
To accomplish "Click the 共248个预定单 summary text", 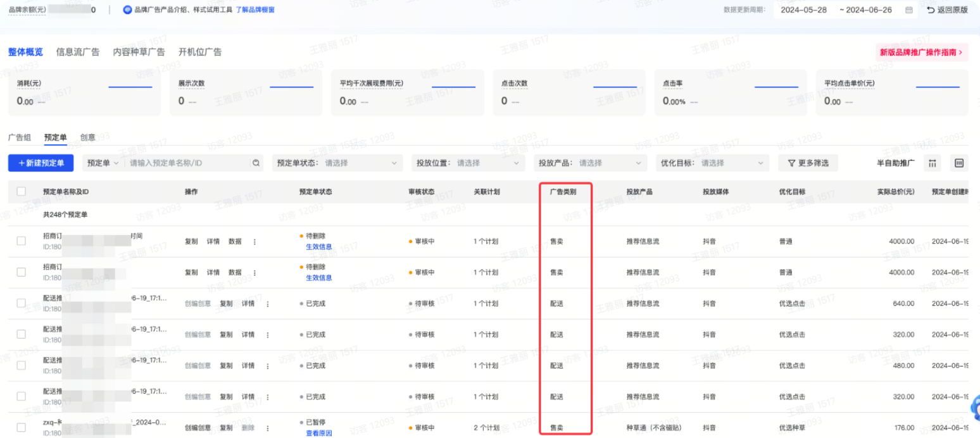I will [x=65, y=215].
